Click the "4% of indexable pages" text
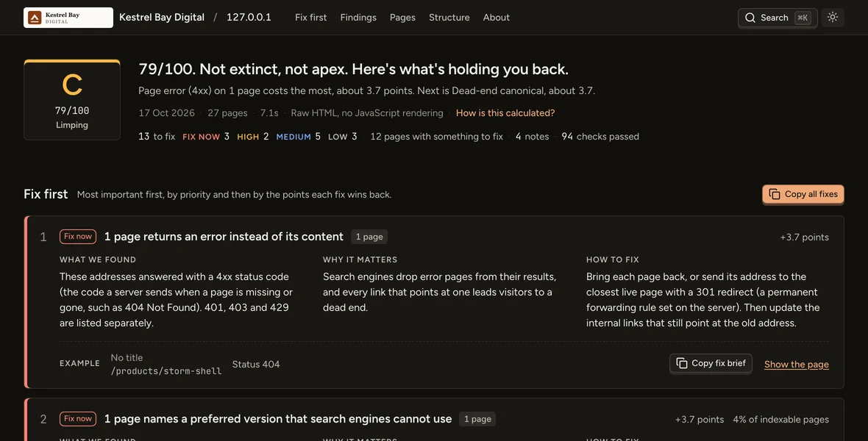The height and width of the screenshot is (441, 868). [x=780, y=420]
